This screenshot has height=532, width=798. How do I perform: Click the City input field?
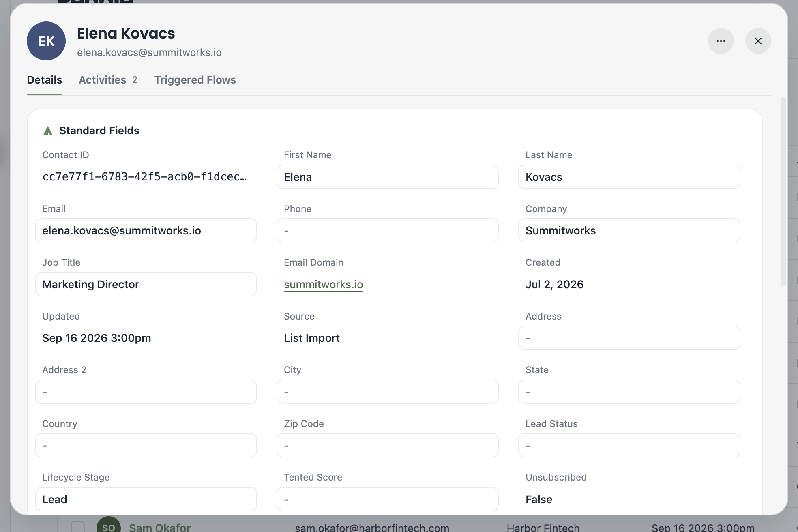[387, 392]
